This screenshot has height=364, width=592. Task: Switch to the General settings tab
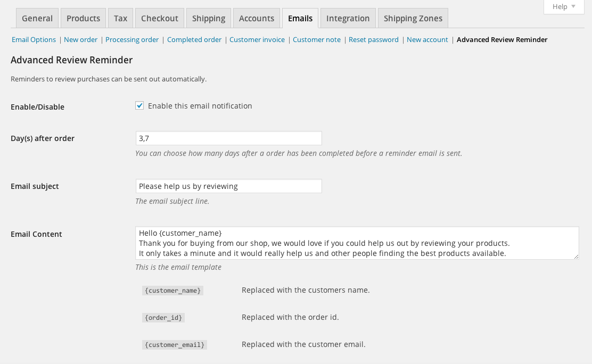tap(37, 18)
